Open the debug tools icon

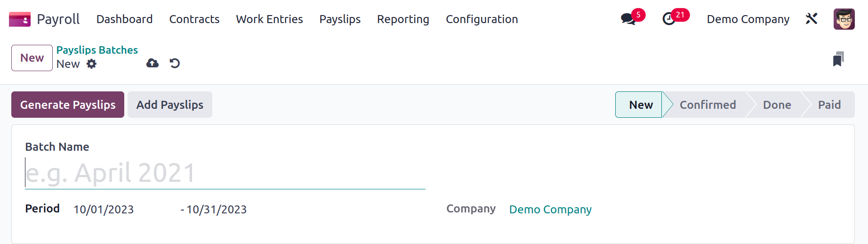coord(812,19)
